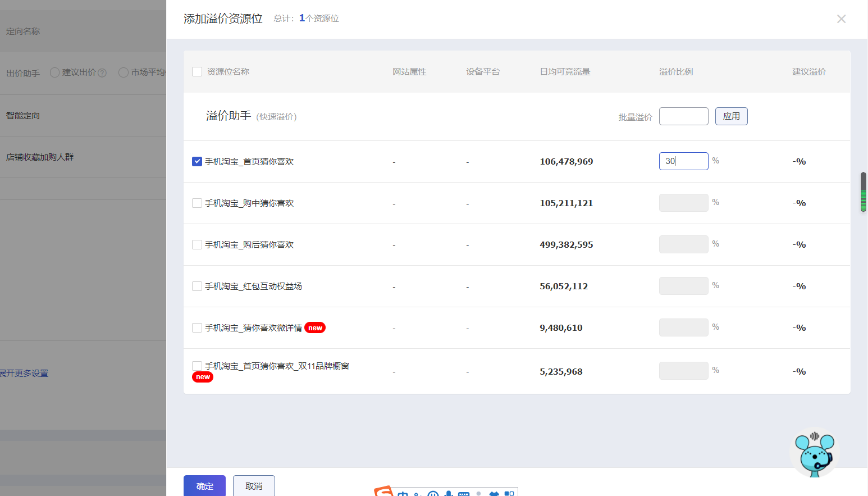The width and height of the screenshot is (868, 496).
Task: Click the Sogou input method logo
Action: pos(384,492)
